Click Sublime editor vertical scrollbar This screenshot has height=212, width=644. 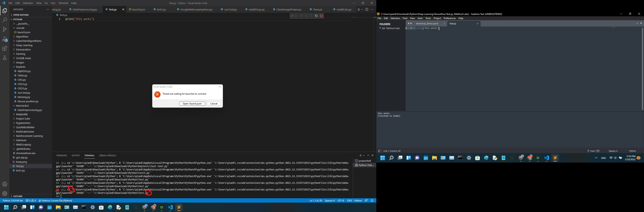(x=642, y=69)
